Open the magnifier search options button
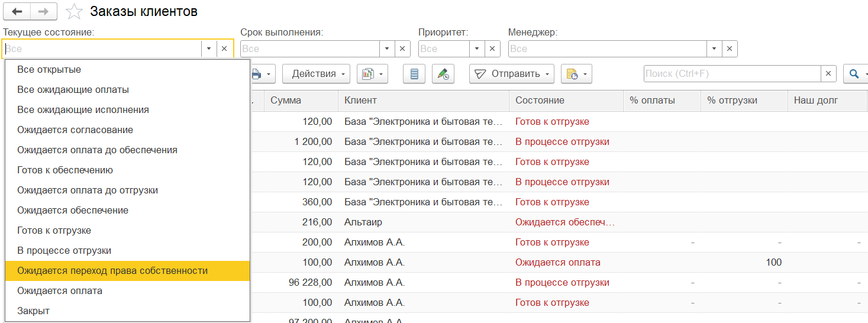 coord(856,74)
